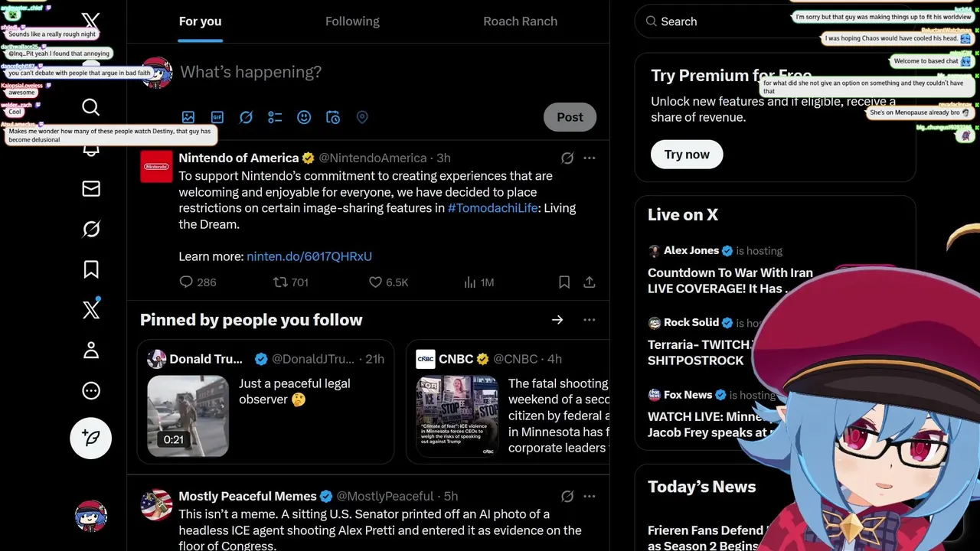This screenshot has height=551, width=980.
Task: Switch to the Roach Ranch tab
Action: tap(521, 21)
